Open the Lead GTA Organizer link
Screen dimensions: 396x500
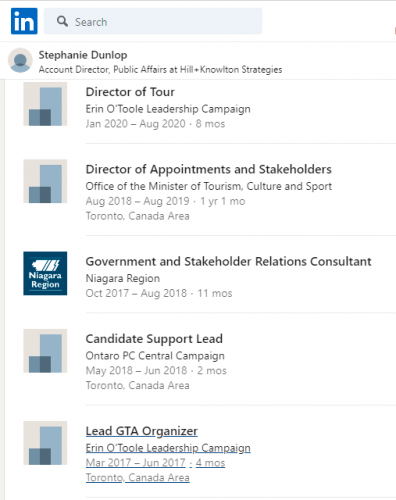142,431
